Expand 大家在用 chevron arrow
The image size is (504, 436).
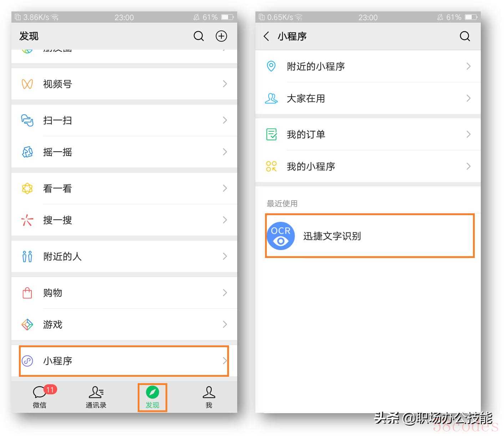468,98
